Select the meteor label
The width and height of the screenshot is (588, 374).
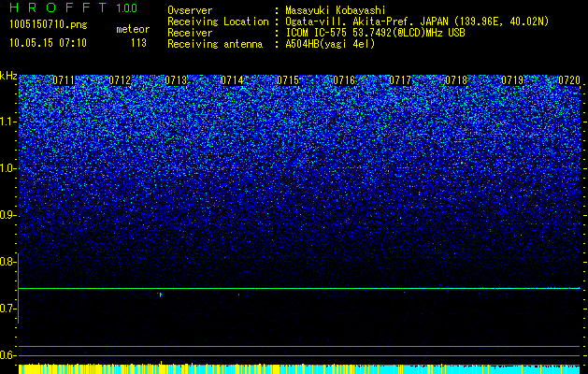(x=133, y=29)
